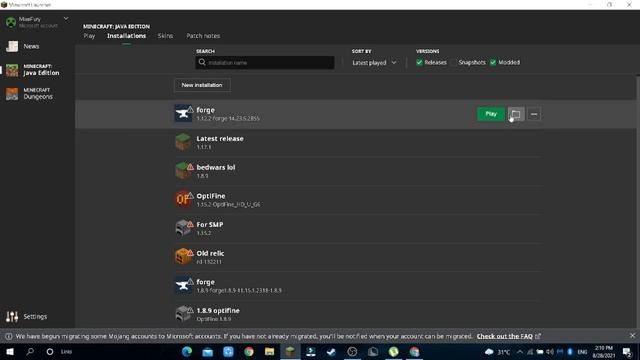Click the bedwars lol grass block icon
Screen dimensions: 640x360
coord(183,171)
